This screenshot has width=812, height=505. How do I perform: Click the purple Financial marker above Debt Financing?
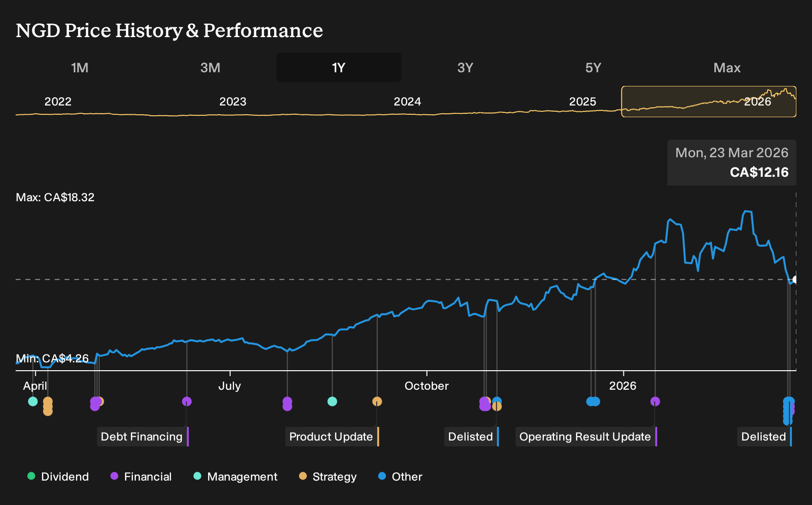point(187,401)
